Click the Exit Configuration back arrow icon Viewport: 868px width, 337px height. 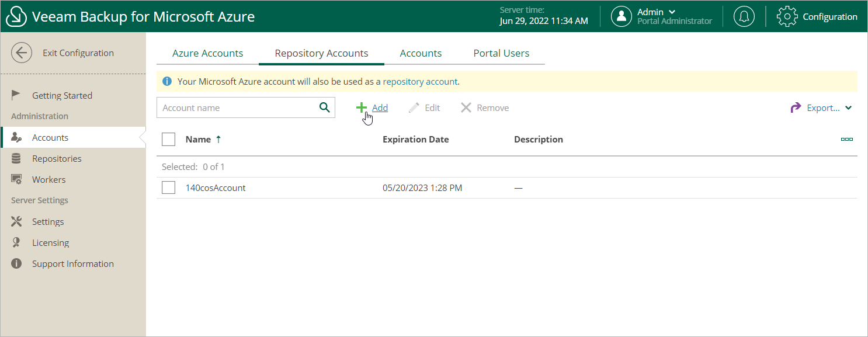pos(22,53)
